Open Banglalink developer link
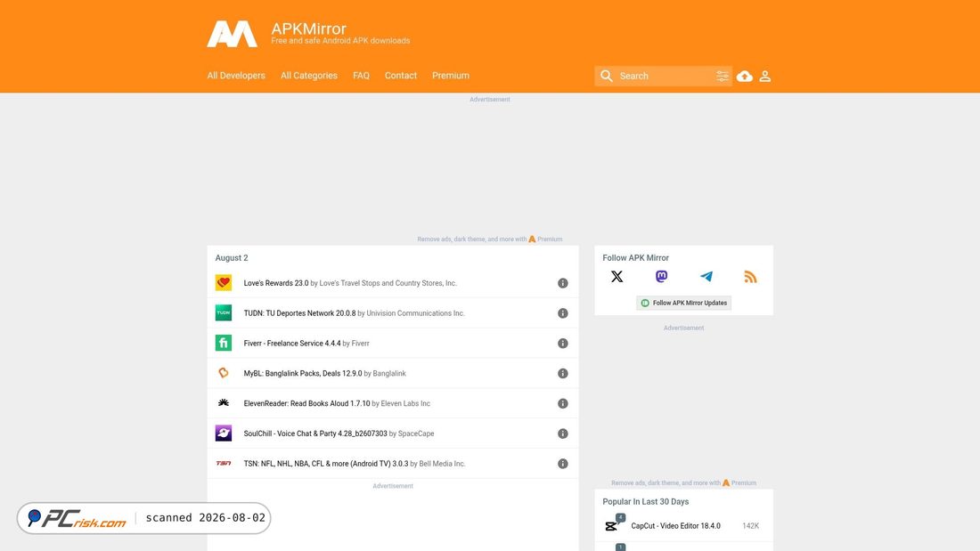Viewport: 980px width, 551px height. (389, 374)
